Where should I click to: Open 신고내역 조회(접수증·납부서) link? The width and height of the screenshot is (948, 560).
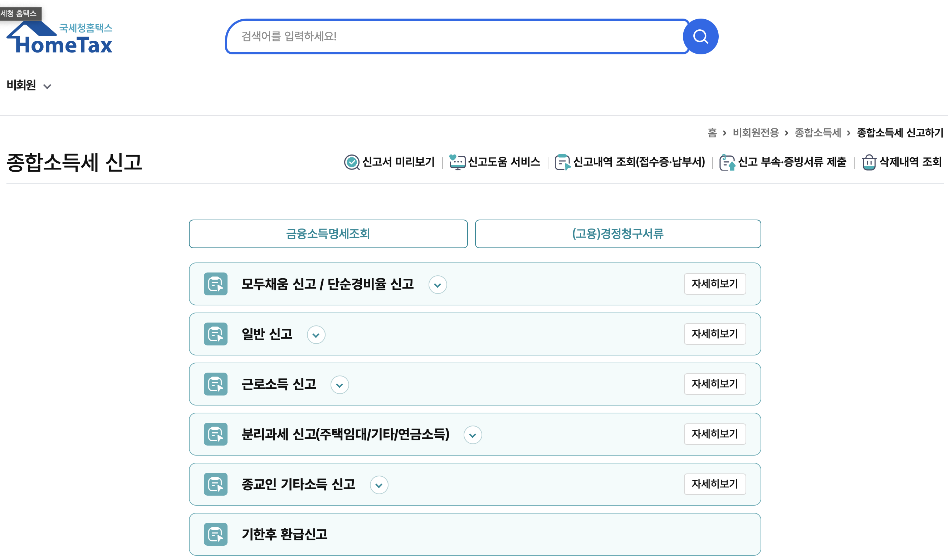639,162
